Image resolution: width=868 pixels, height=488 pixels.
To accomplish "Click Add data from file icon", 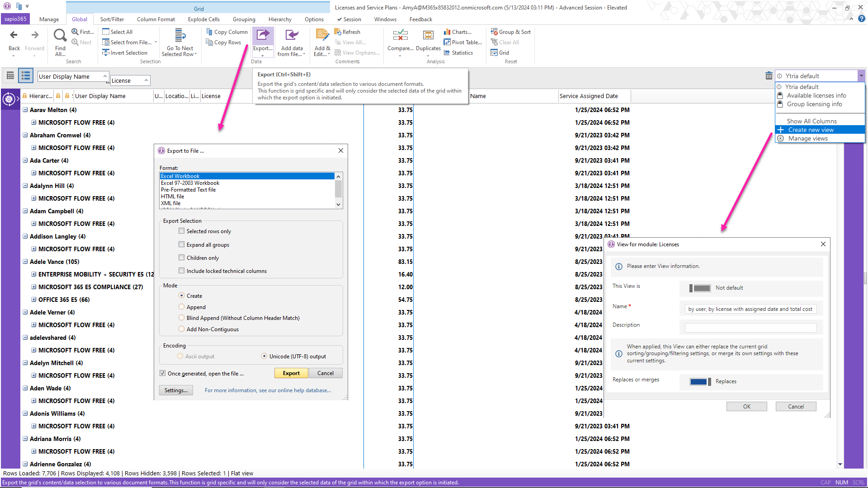I will 292,35.
